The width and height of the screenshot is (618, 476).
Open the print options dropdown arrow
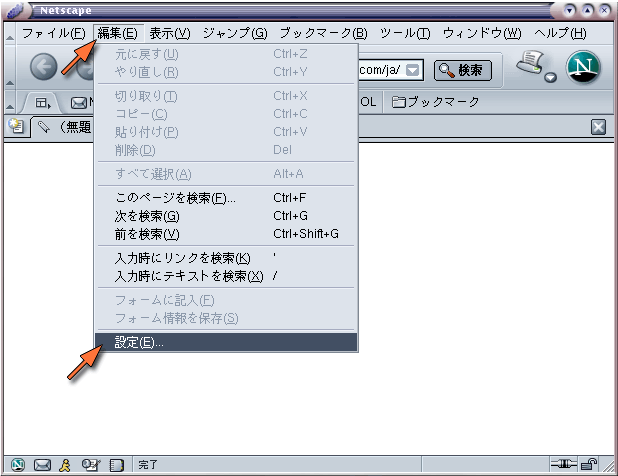click(550, 77)
